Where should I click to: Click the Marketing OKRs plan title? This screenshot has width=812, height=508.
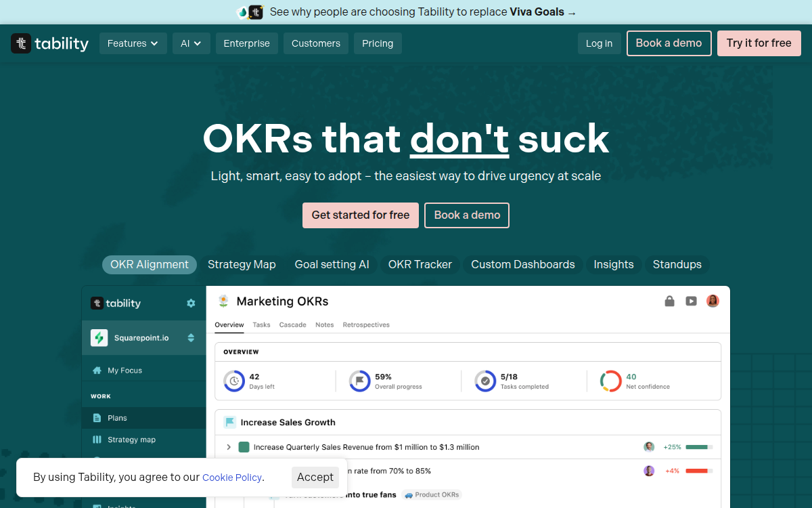pyautogui.click(x=282, y=301)
